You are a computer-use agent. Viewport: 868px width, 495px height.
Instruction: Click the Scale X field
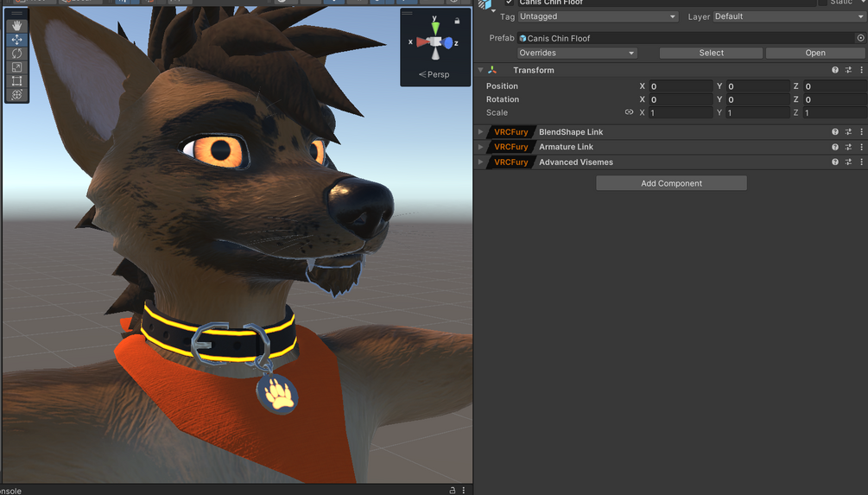(x=681, y=112)
